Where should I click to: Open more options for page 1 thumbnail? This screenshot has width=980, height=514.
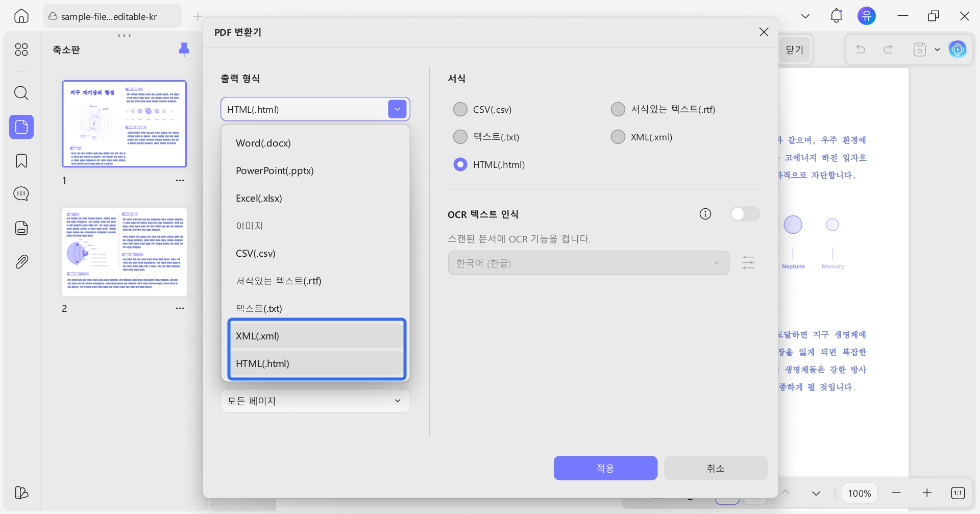(x=180, y=180)
